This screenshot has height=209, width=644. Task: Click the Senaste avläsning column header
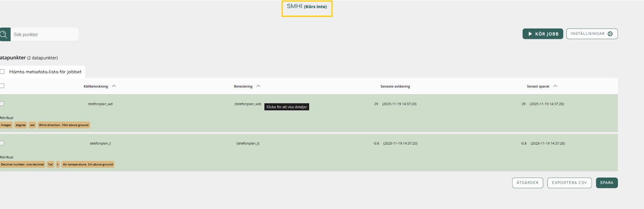[x=395, y=86]
